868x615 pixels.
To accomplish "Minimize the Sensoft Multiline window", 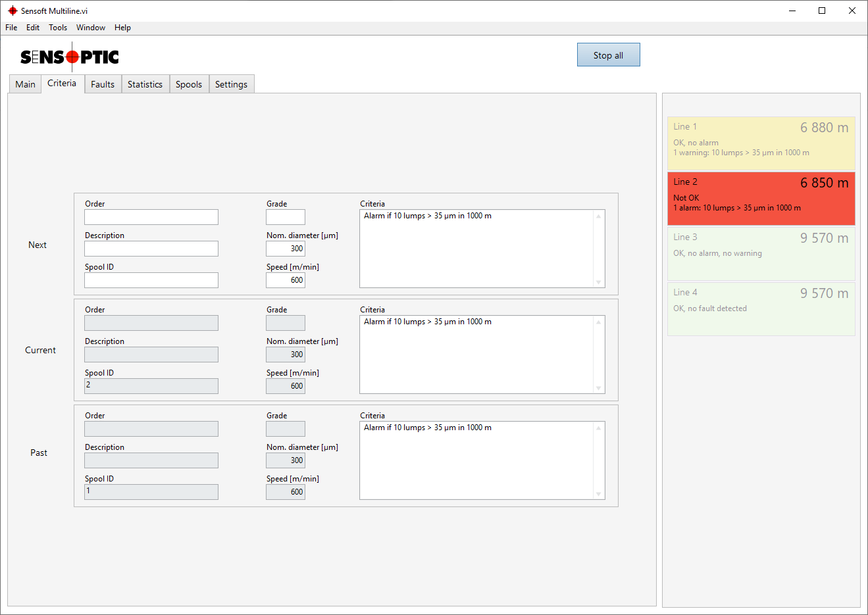I will coord(792,11).
